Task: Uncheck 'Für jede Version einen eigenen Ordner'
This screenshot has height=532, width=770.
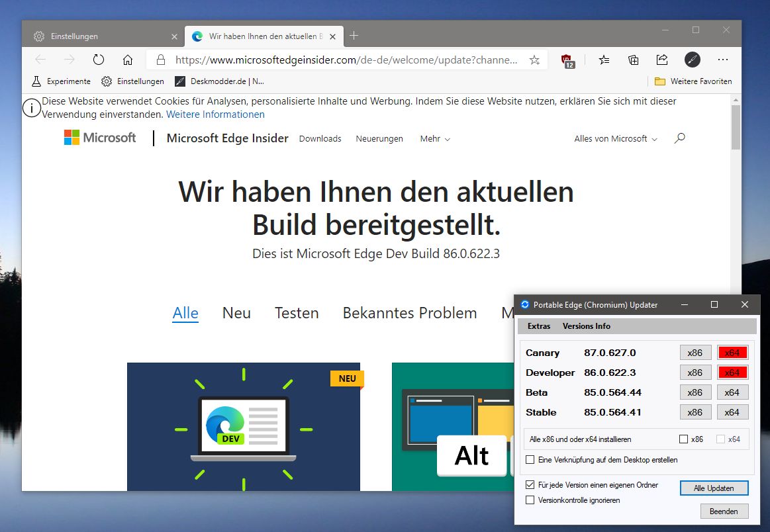Action: coord(530,485)
